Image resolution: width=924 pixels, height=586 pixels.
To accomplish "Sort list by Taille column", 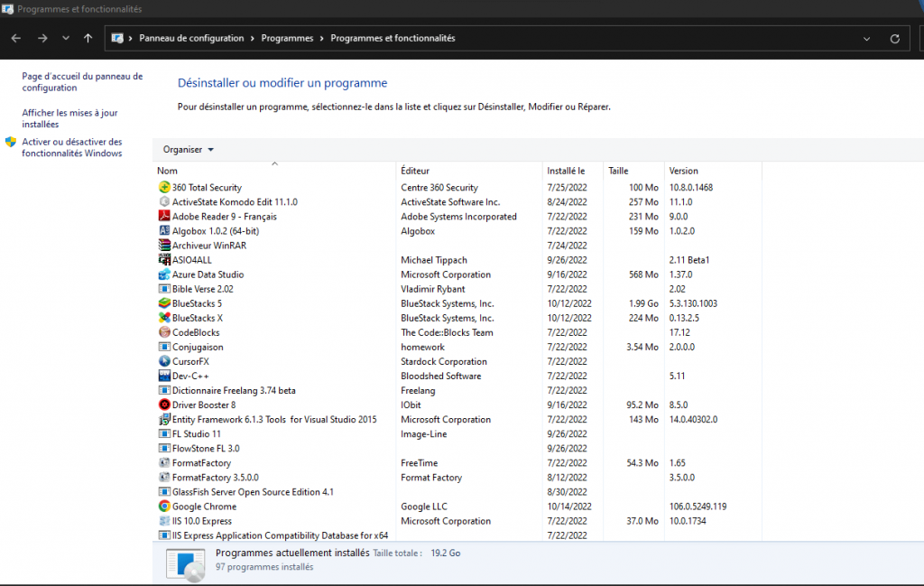I will click(x=633, y=171).
